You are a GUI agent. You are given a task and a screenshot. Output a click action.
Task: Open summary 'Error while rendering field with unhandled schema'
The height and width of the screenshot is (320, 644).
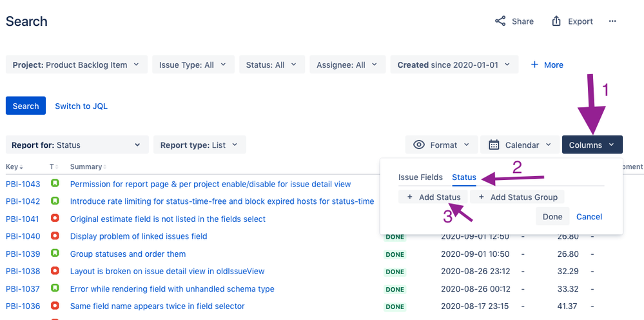pyautogui.click(x=172, y=289)
